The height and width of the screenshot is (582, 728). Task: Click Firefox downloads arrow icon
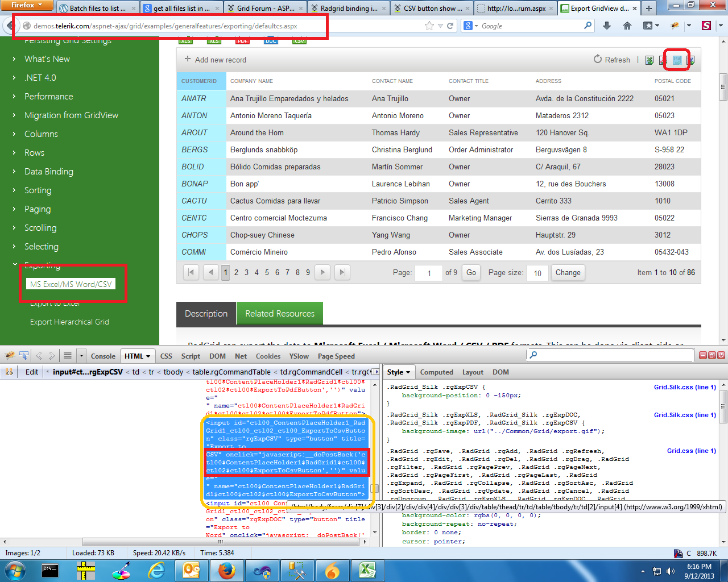point(607,26)
